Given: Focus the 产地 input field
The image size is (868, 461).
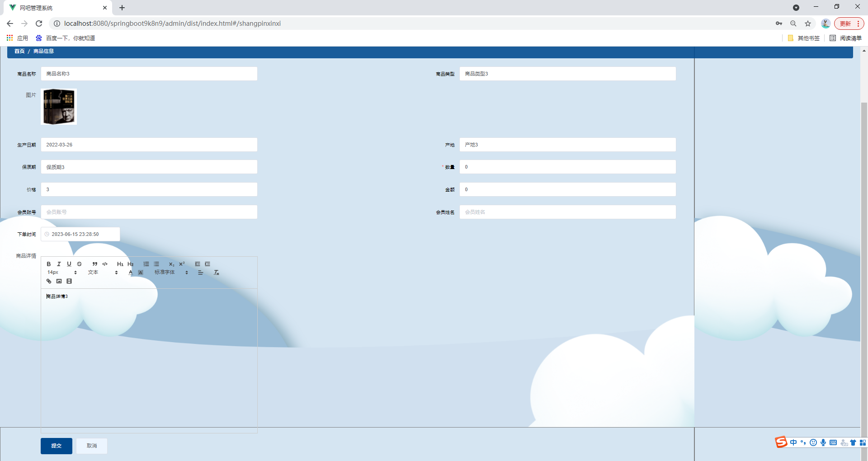Looking at the screenshot, I should pyautogui.click(x=568, y=145).
